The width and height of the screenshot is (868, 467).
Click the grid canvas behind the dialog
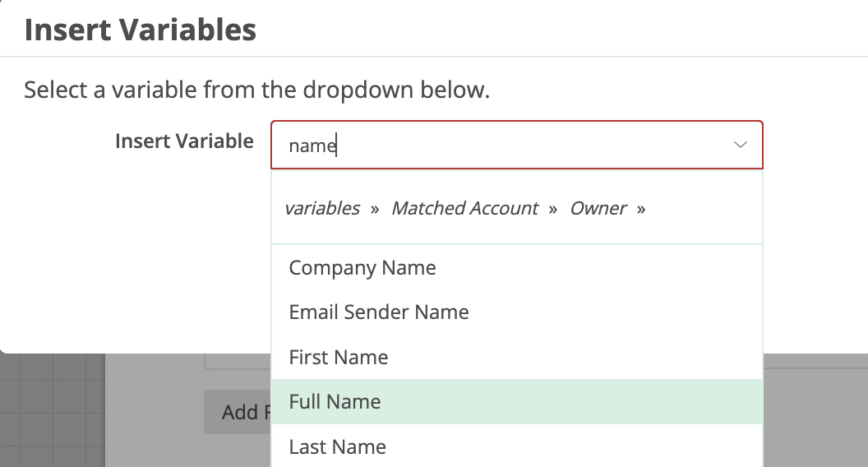[x=51, y=411]
